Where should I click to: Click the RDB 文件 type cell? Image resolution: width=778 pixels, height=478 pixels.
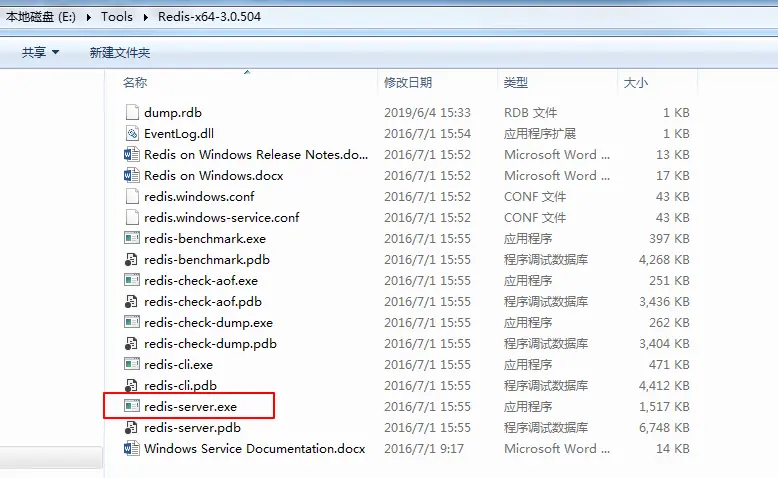[x=530, y=113]
